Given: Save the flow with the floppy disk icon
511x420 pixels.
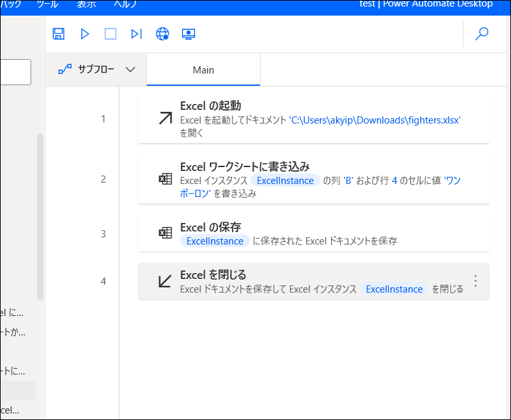Looking at the screenshot, I should coord(59,34).
